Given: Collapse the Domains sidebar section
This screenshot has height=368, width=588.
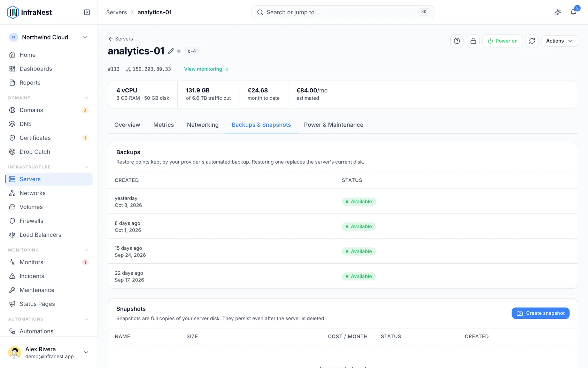Looking at the screenshot, I should [87, 98].
